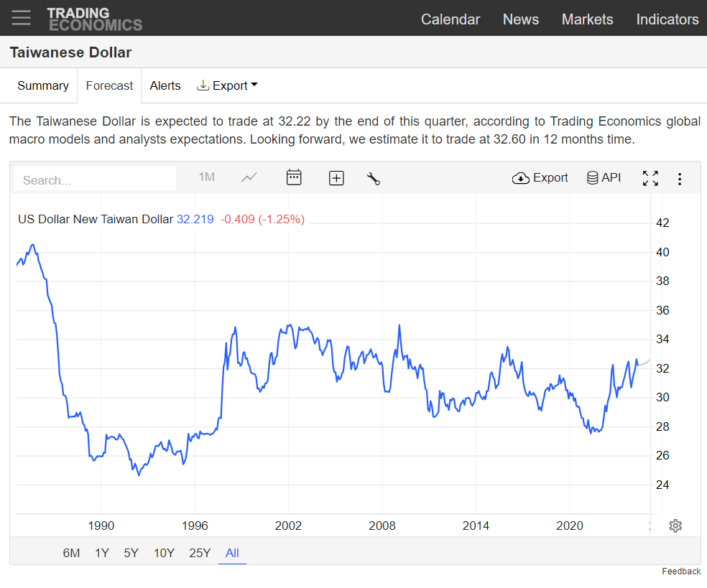Open the chart three-dot overflow menu
The height and width of the screenshot is (588, 707).
tap(680, 178)
